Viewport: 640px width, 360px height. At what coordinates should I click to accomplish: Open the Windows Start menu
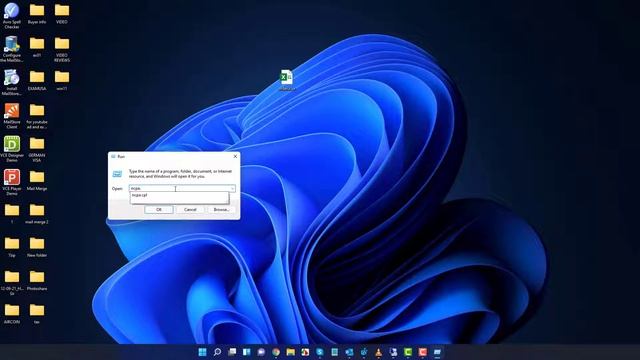(x=202, y=352)
